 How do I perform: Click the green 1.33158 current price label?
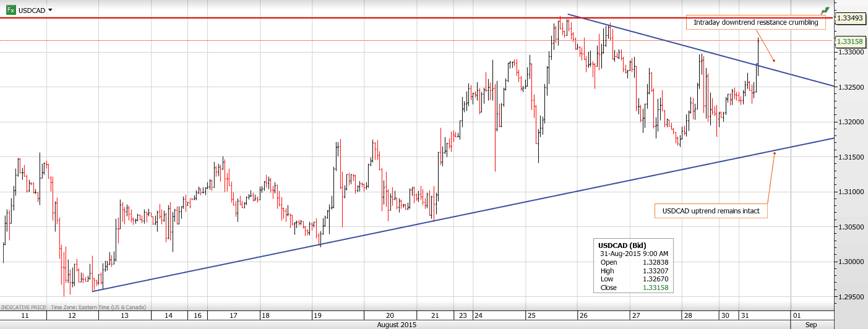click(x=849, y=41)
